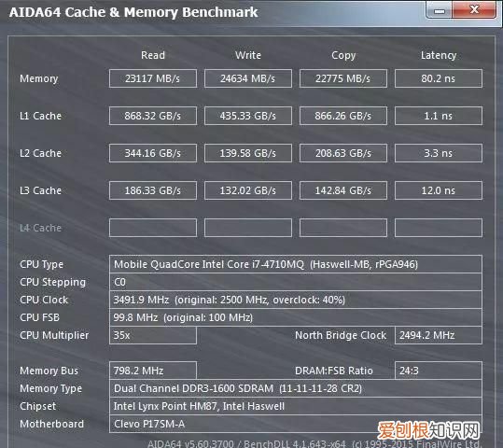503x448 pixels.
Task: Click the CPU Clock label
Action: click(x=44, y=300)
